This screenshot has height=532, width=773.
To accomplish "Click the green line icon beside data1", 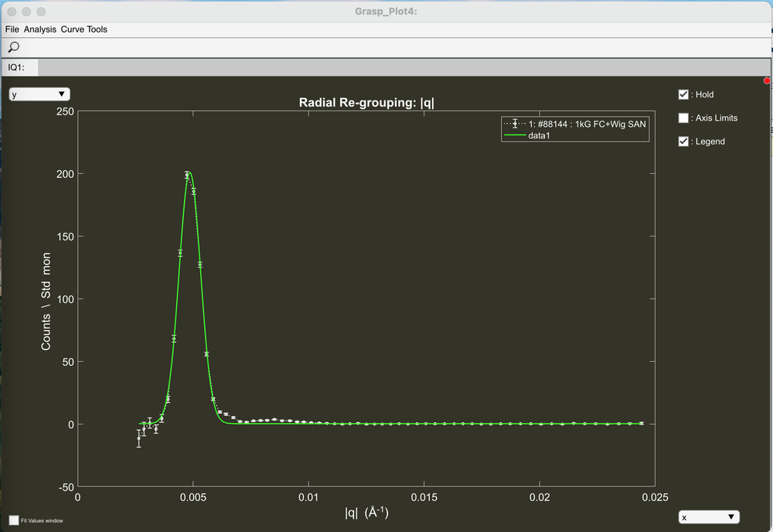I will coord(514,135).
